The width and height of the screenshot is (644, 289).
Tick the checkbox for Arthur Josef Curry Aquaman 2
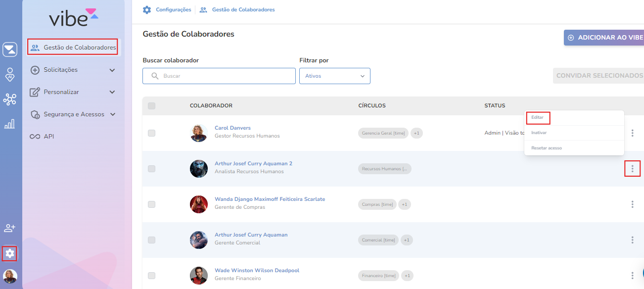pyautogui.click(x=151, y=169)
